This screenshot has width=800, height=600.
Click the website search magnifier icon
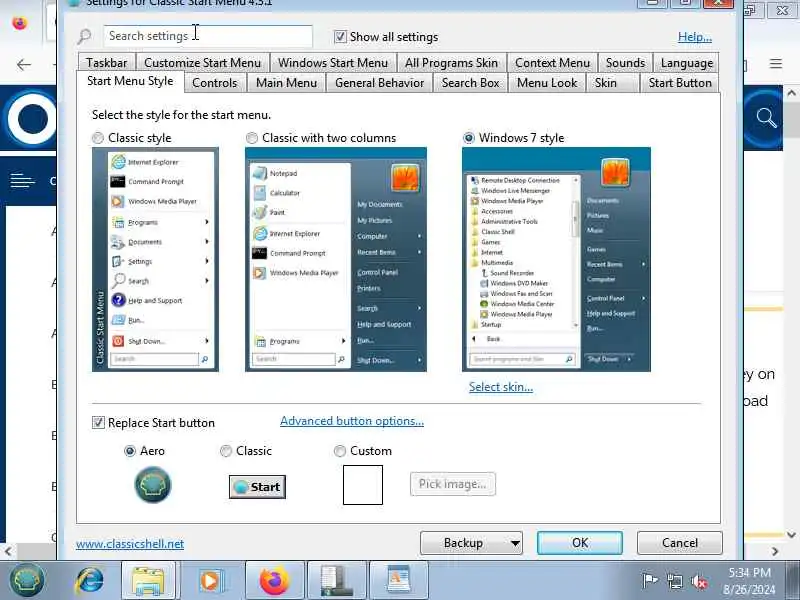(x=766, y=118)
